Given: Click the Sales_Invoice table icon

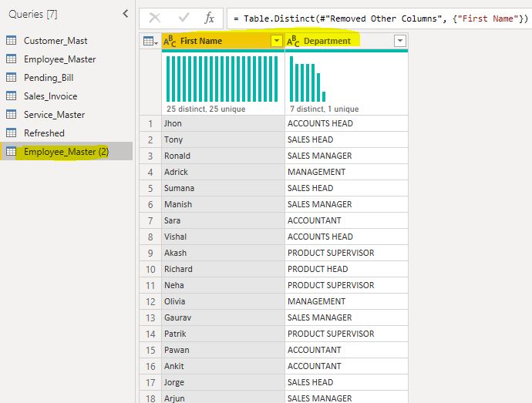Looking at the screenshot, I should (x=11, y=96).
